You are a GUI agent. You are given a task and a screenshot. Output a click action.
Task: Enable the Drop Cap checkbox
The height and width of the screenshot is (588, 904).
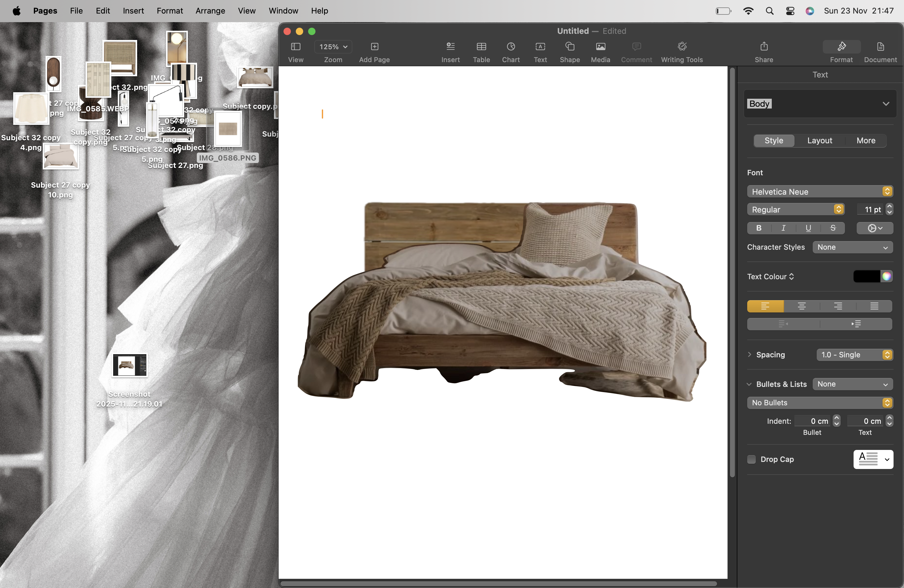[751, 459]
